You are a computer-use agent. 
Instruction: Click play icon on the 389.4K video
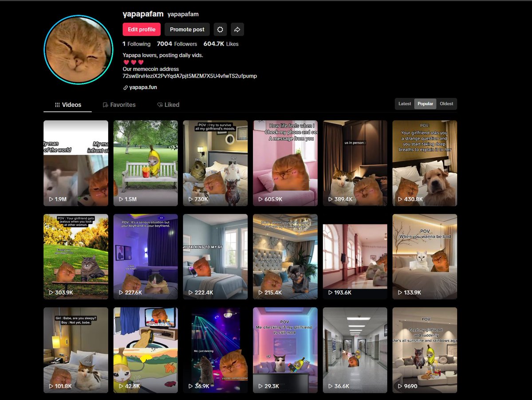pyautogui.click(x=330, y=199)
